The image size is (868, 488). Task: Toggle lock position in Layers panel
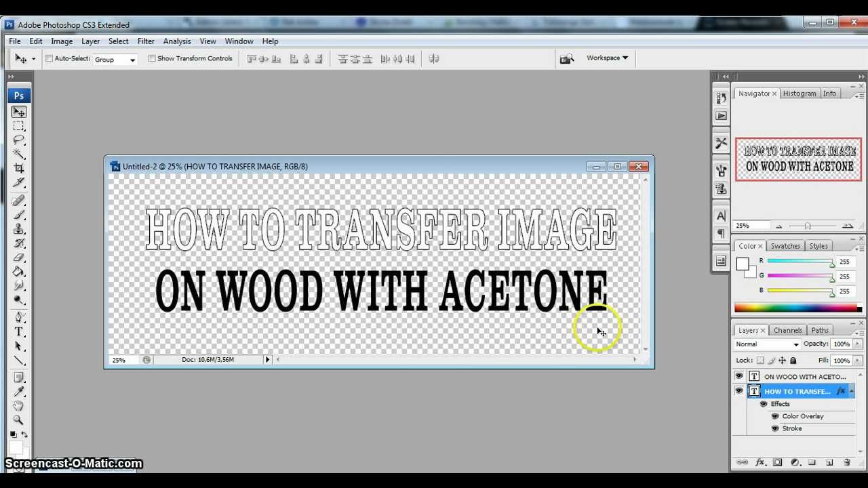tap(782, 361)
